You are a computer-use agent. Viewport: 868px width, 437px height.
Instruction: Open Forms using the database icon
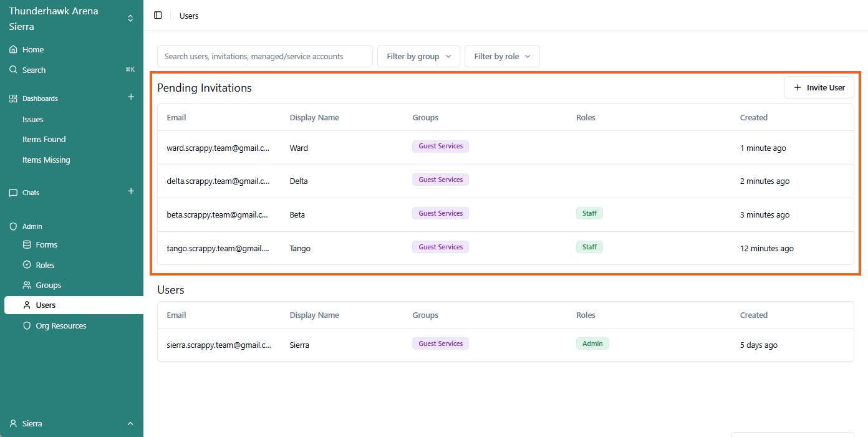[x=27, y=245]
